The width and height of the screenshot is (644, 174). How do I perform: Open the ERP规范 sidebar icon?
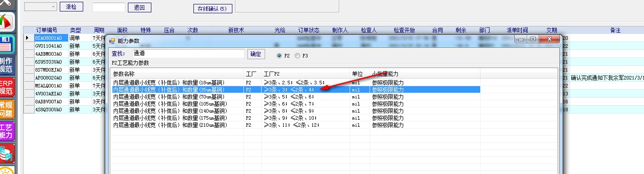pyautogui.click(x=7, y=87)
